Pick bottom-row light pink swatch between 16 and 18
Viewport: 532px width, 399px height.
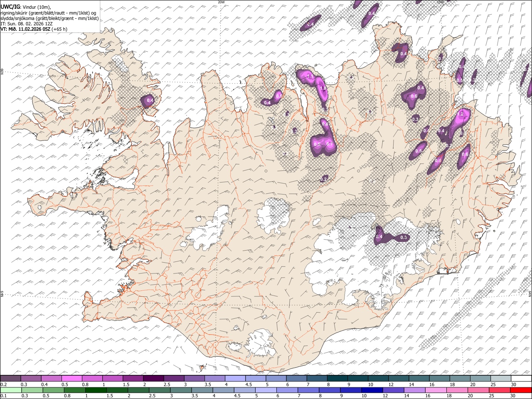(x=435, y=390)
